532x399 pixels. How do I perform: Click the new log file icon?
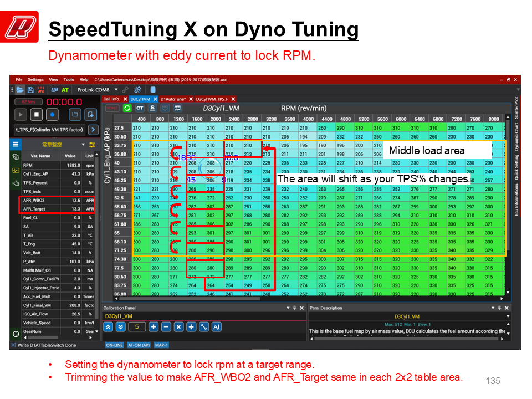[90, 115]
